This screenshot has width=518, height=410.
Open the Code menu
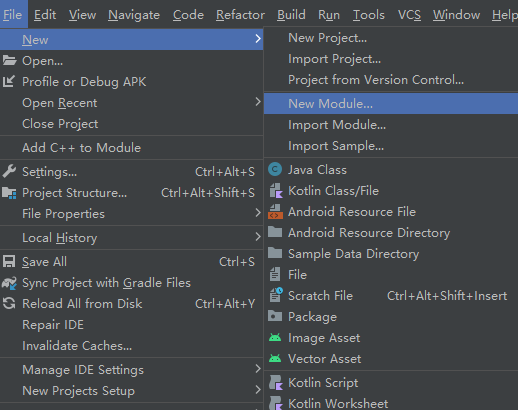tap(188, 15)
